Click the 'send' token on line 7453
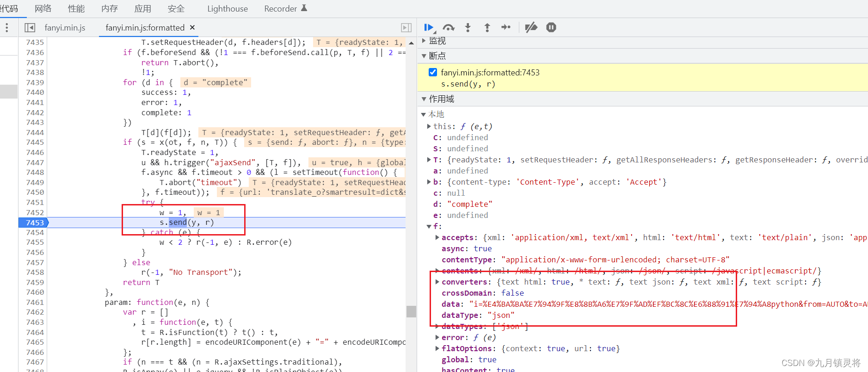The width and height of the screenshot is (868, 372). coord(178,223)
